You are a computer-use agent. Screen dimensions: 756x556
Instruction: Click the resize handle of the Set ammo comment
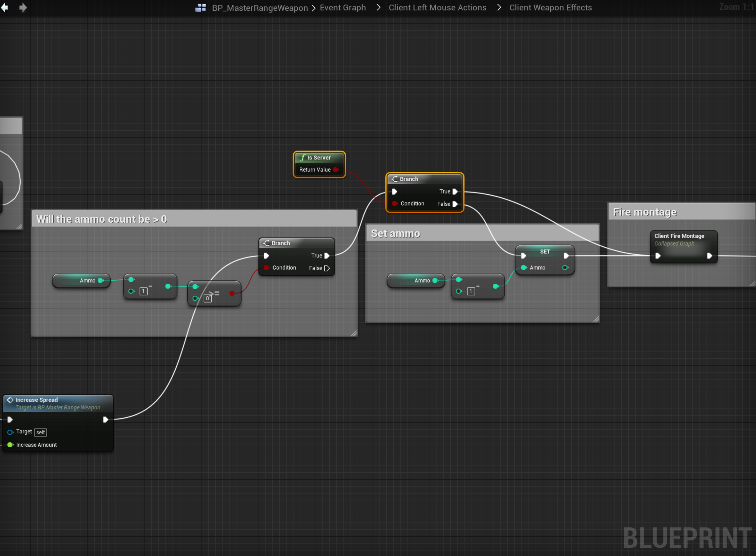[595, 319]
